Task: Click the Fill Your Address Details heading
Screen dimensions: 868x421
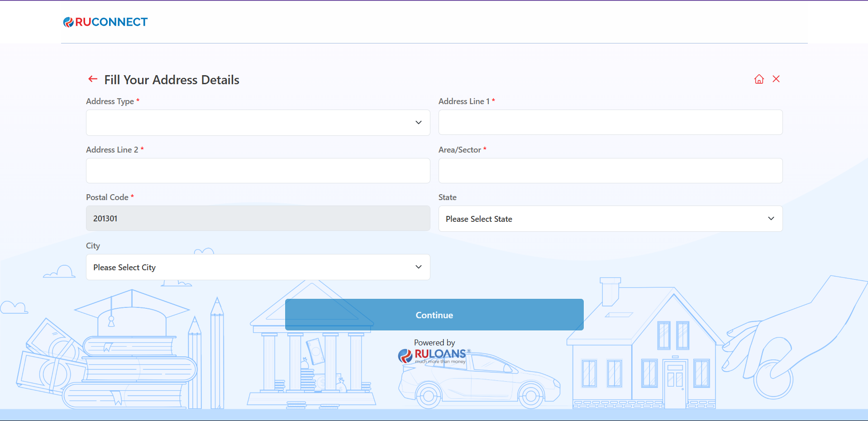Action: (172, 80)
